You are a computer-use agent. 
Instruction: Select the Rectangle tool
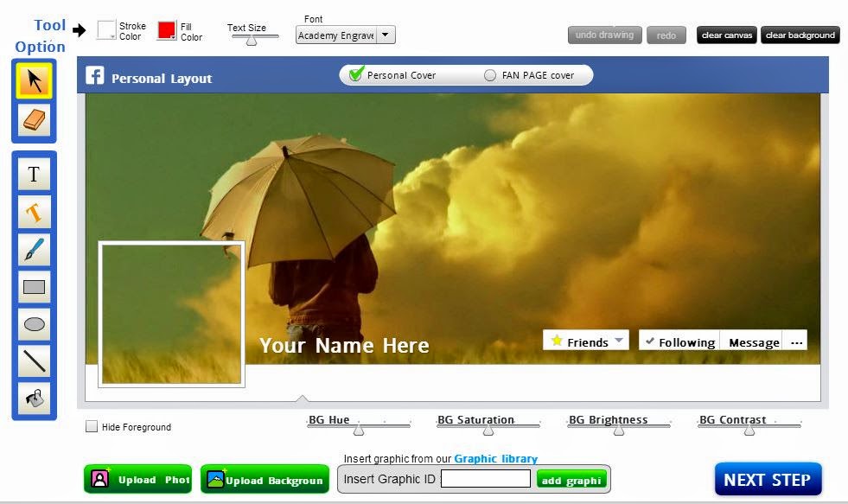coord(34,286)
